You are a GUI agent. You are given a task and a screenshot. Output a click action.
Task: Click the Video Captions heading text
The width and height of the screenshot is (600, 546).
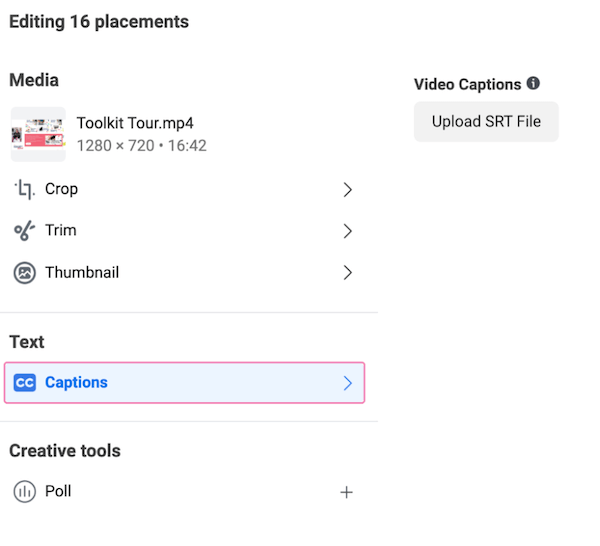coord(468,84)
